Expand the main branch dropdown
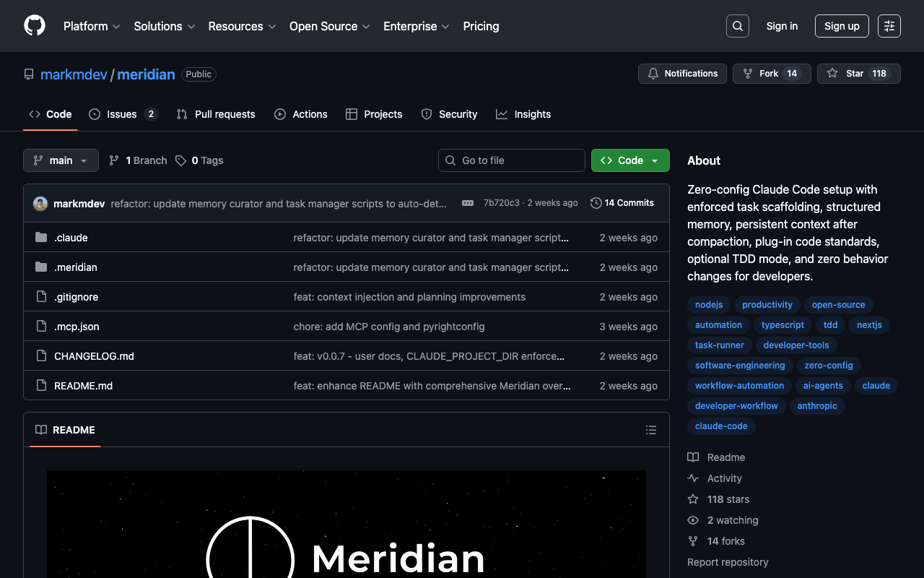Screen dimensions: 924x578 pos(61,160)
